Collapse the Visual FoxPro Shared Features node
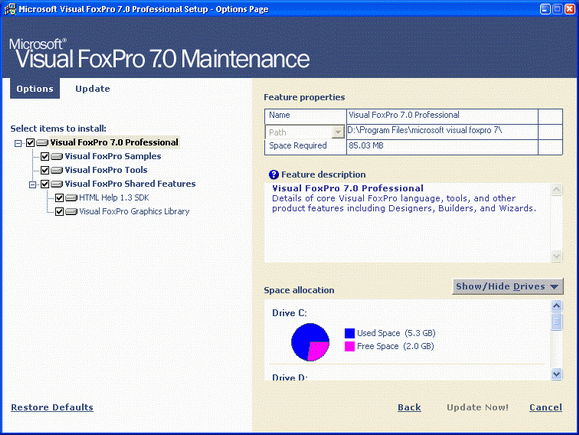The height and width of the screenshot is (435, 579). (x=33, y=184)
